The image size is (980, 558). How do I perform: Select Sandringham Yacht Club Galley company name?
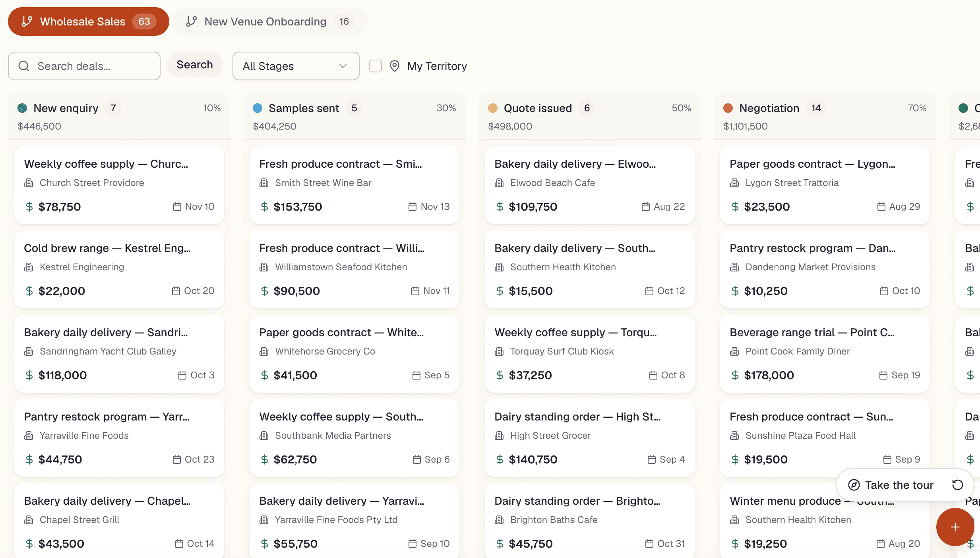click(x=108, y=351)
